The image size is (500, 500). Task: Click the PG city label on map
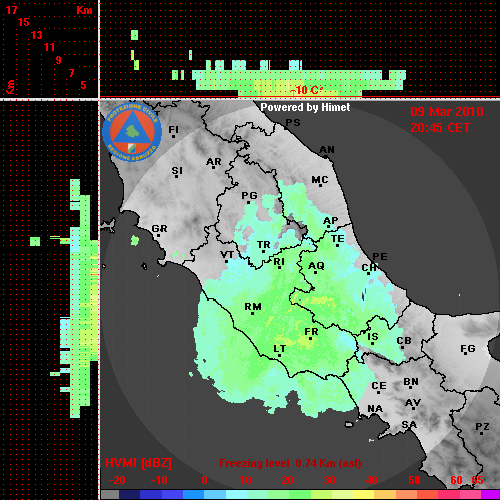click(x=249, y=195)
